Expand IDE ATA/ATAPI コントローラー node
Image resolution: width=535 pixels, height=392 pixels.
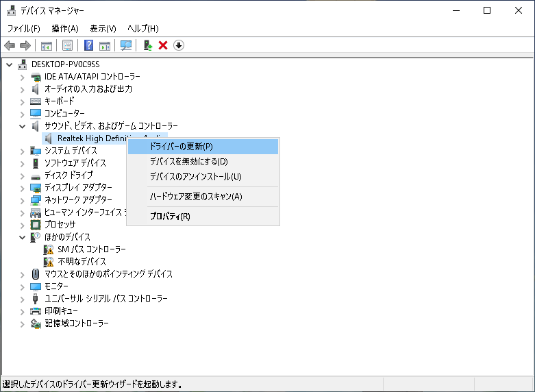point(23,77)
